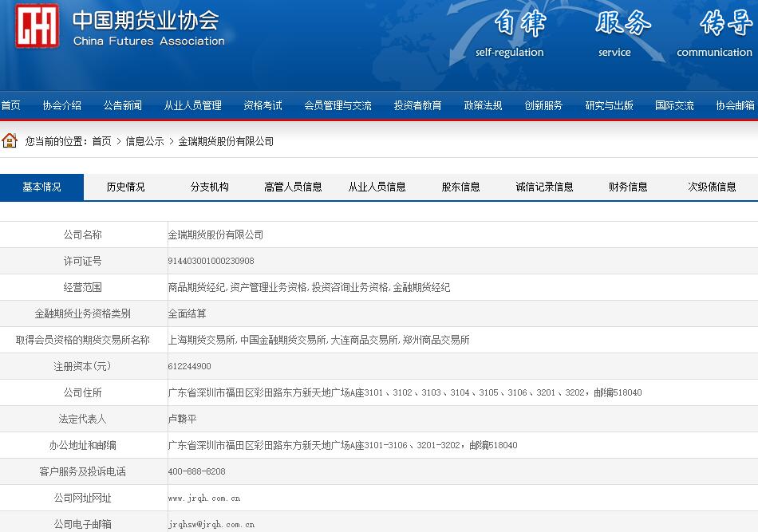This screenshot has height=532, width=758.
Task: Click legal representative name 卢赣平
Action: point(182,419)
